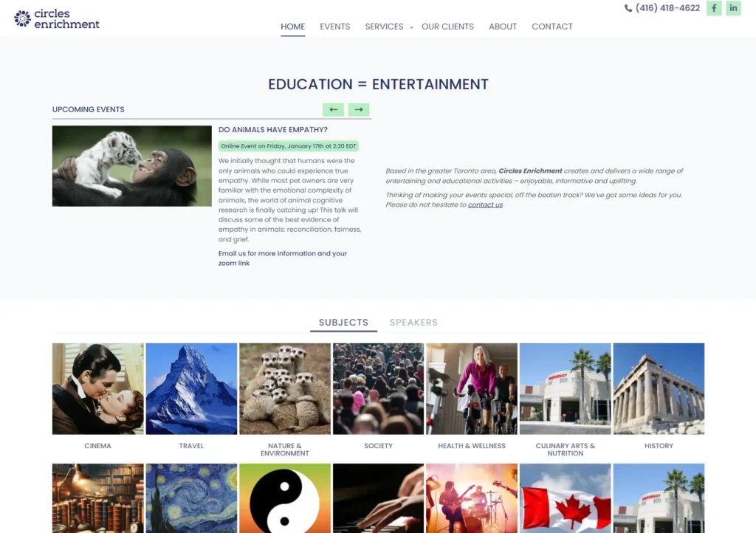Go to the Events menu item

tap(334, 27)
